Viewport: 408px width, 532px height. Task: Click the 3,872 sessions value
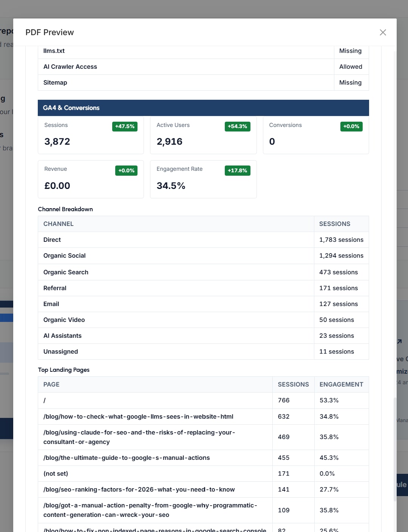(57, 142)
